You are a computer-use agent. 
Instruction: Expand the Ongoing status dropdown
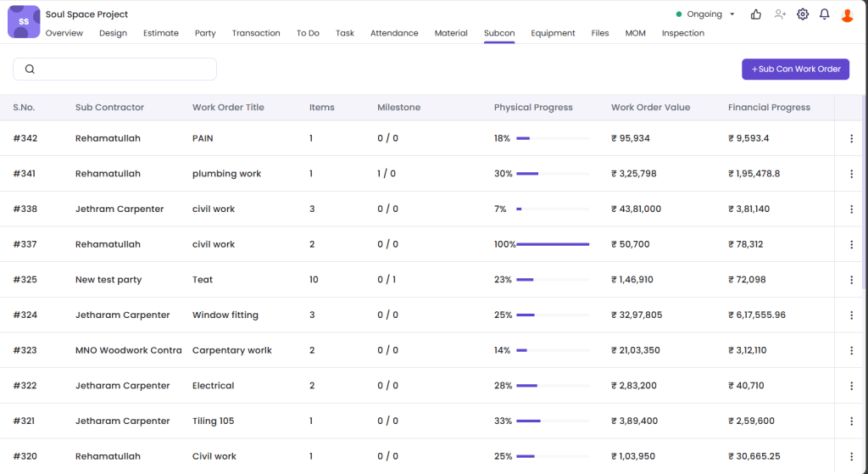pos(732,14)
